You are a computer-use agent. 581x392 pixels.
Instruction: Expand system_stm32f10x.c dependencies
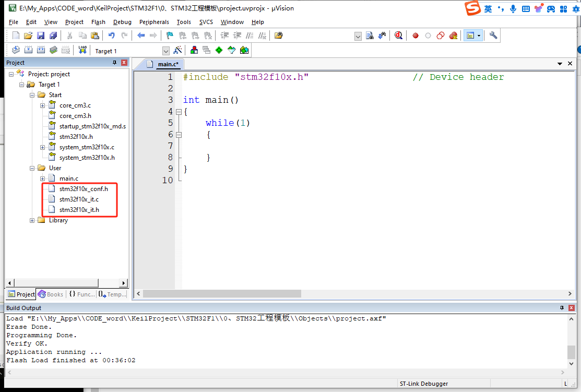tap(43, 147)
